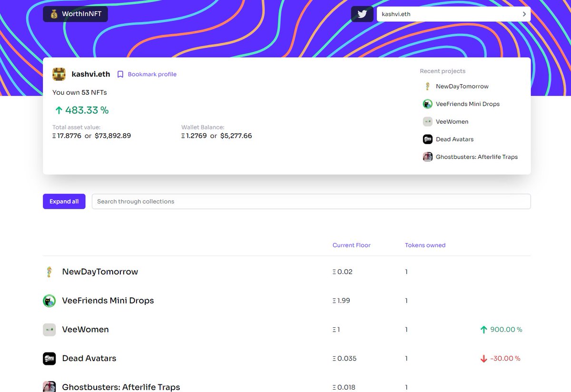571x392 pixels.
Task: Expand the VeeFriends Mini Drops collection row
Action: (286, 301)
